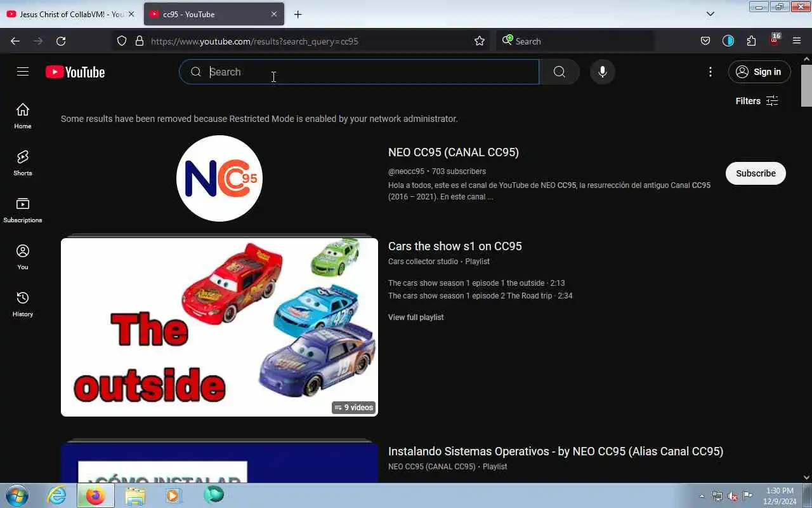
Task: Open a new browser tab
Action: coord(298,14)
